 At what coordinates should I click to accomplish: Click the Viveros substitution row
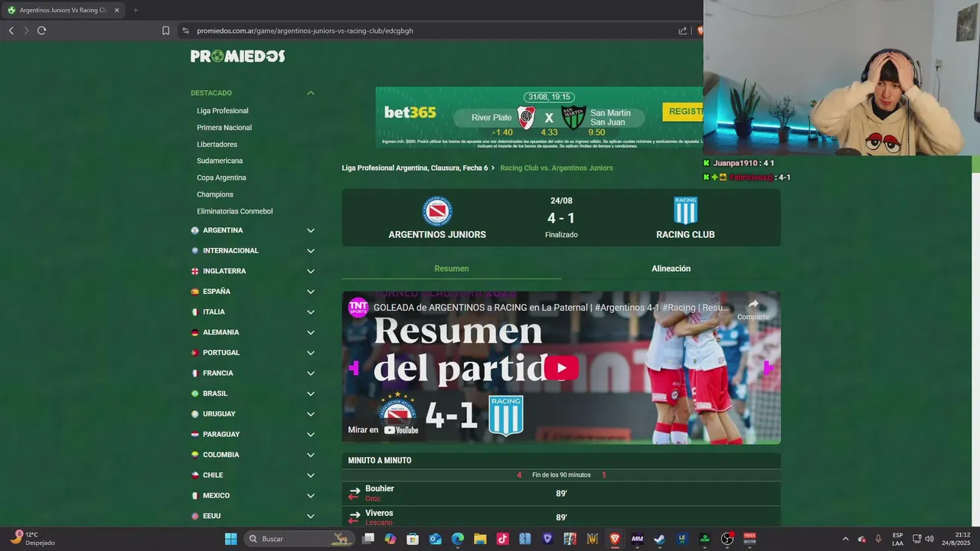click(561, 517)
